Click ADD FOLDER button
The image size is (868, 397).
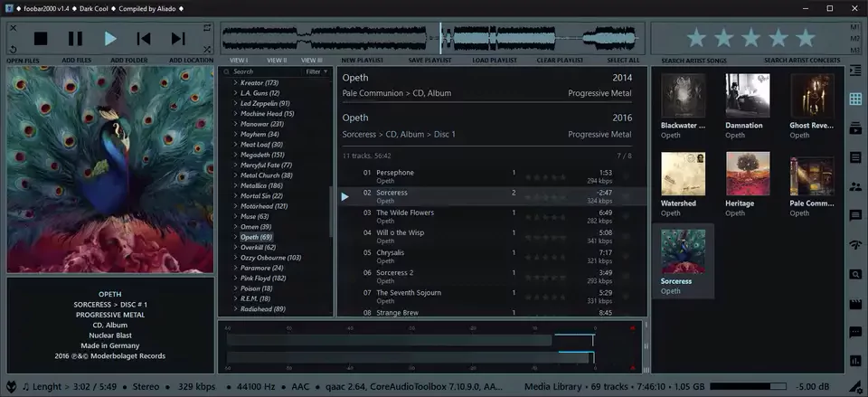[x=129, y=61]
